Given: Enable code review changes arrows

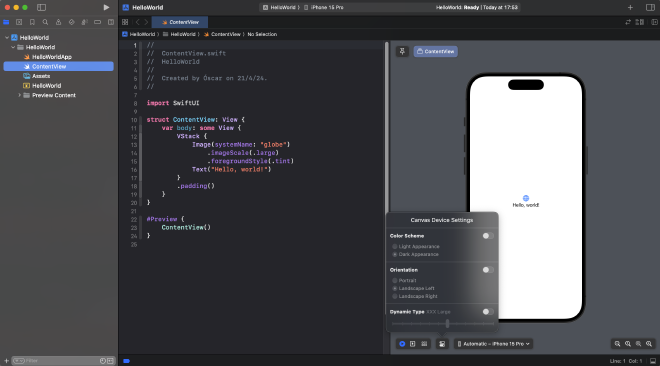Looking at the screenshot, I should click(x=628, y=22).
